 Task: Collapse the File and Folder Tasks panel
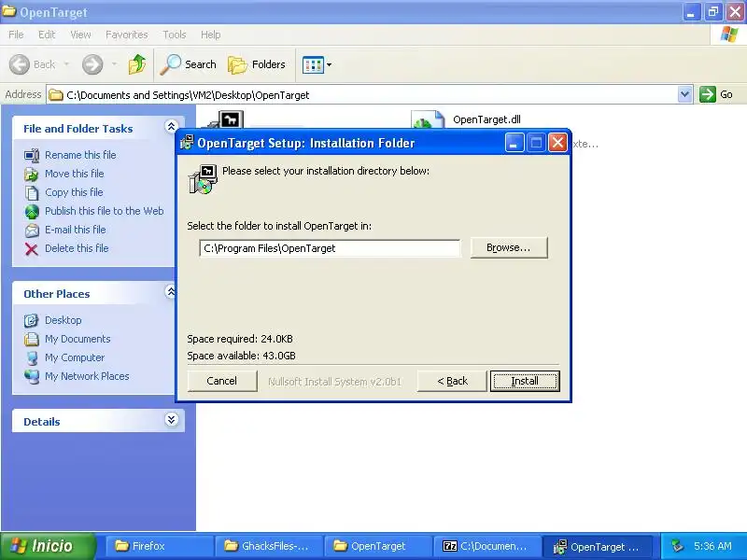pyautogui.click(x=171, y=126)
